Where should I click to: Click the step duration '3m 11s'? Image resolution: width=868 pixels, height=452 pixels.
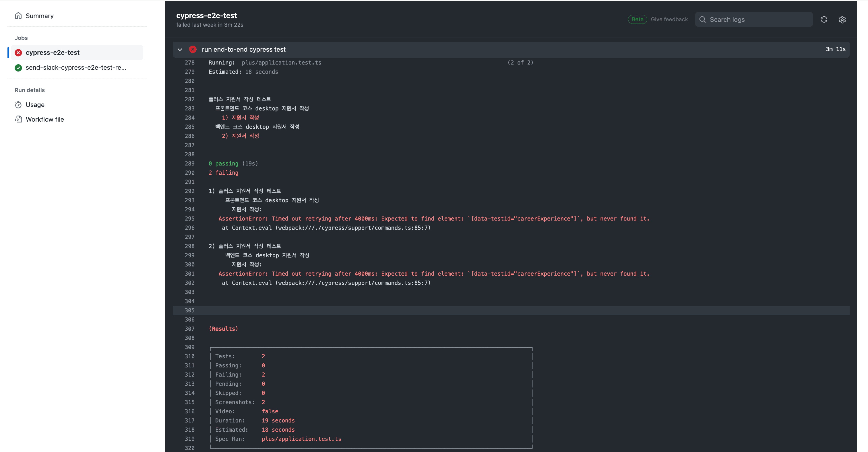pyautogui.click(x=835, y=49)
